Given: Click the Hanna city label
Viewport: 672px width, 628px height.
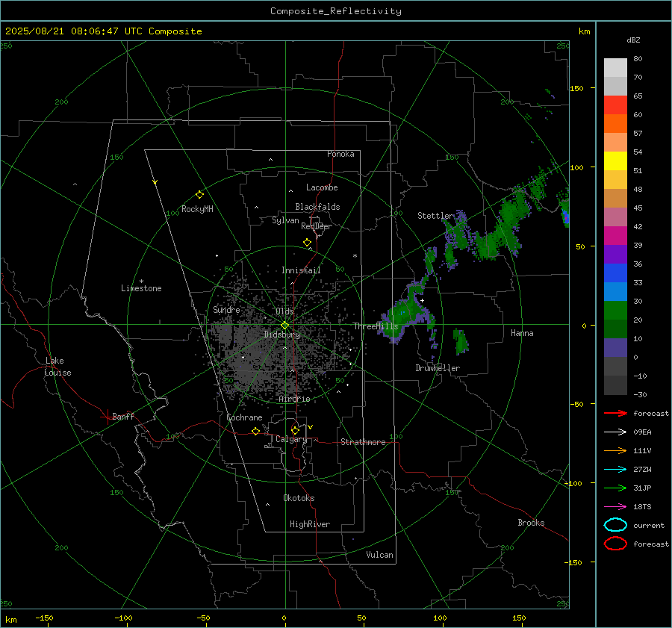Looking at the screenshot, I should click(522, 333).
